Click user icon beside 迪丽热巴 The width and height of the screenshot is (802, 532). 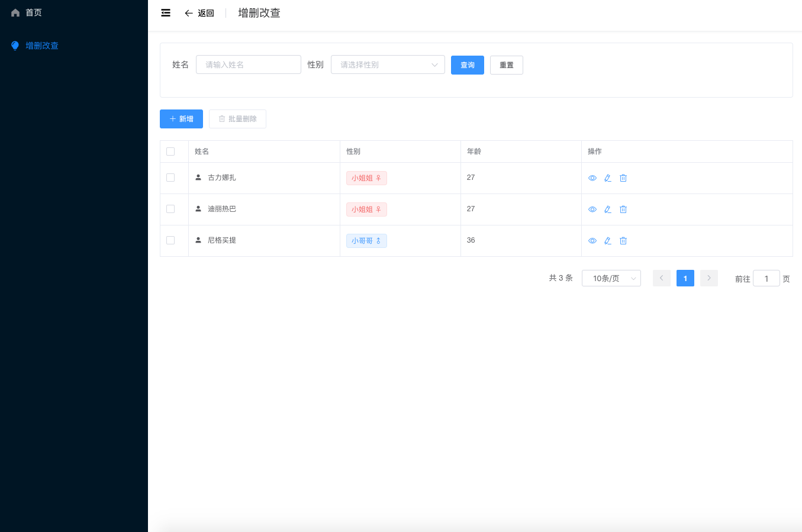(198, 209)
